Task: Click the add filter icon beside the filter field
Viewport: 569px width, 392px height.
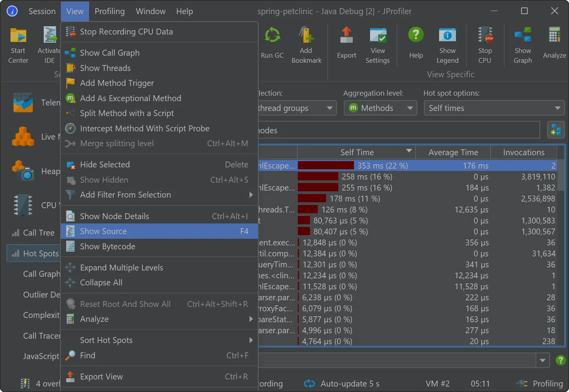Action: (556, 130)
